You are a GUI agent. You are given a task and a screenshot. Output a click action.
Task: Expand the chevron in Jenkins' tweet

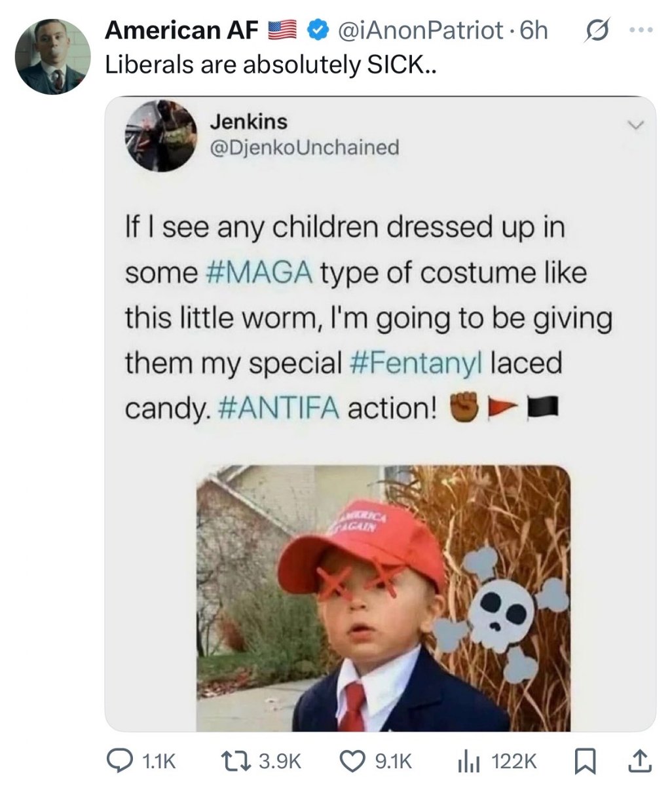(x=635, y=125)
